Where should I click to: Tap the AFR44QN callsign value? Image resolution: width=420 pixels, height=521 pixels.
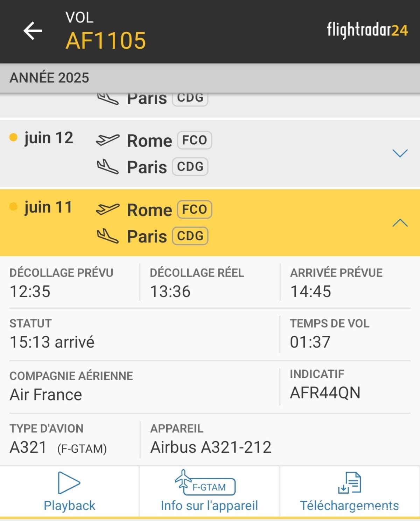[x=325, y=393]
